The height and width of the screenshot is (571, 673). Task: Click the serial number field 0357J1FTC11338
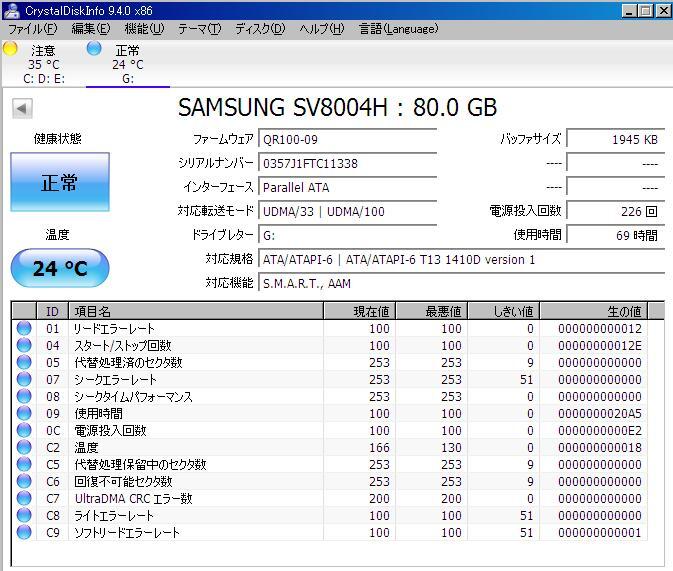point(348,164)
